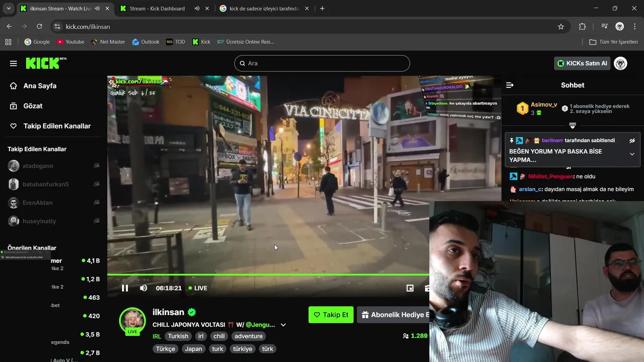Open Asimov_v in the leaderboard
Viewport: 644px width, 362px height.
point(544,105)
